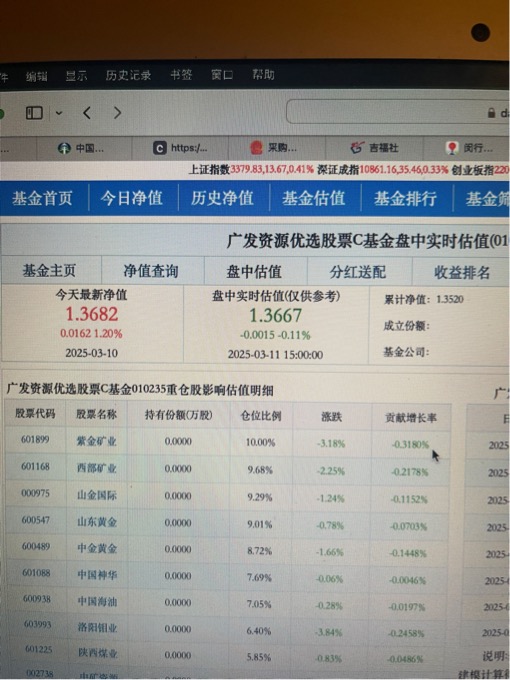
Task: Open sidebar dropdown chevron
Action: click(59, 114)
